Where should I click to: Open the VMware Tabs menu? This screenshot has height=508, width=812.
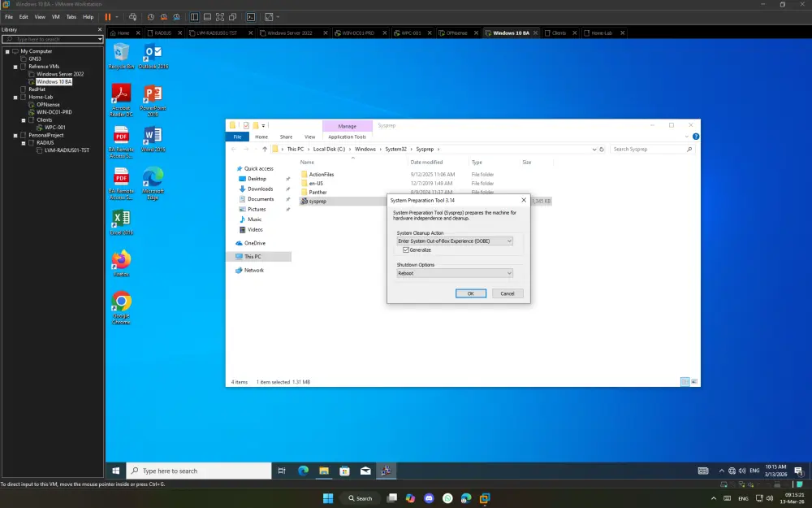tap(71, 17)
